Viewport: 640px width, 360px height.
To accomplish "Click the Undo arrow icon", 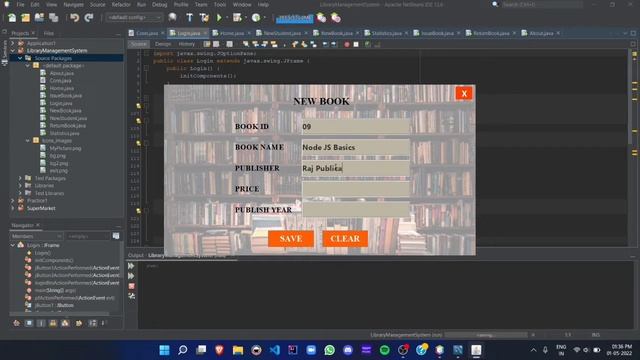I will click(x=74, y=18).
